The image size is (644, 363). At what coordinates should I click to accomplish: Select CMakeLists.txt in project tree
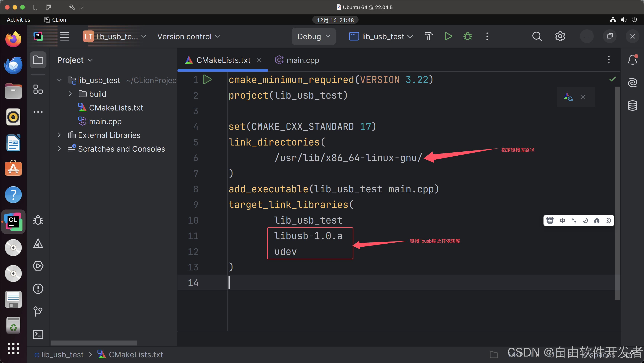116,108
